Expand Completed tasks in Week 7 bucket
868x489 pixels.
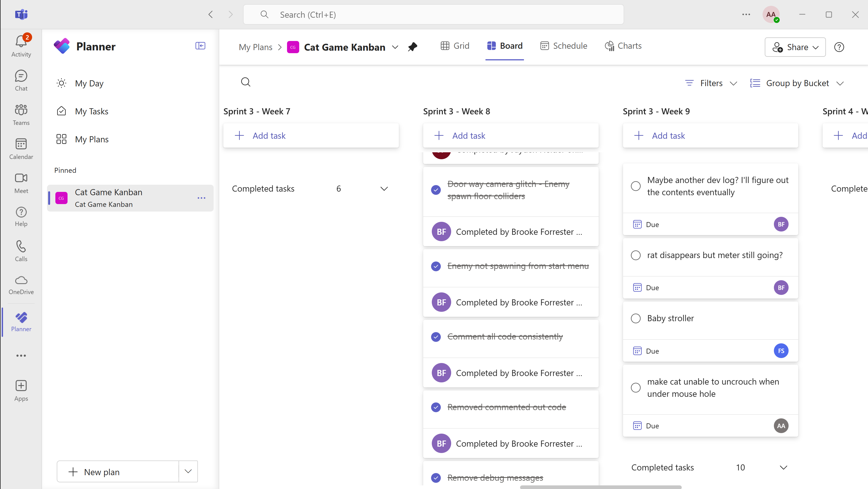click(384, 189)
